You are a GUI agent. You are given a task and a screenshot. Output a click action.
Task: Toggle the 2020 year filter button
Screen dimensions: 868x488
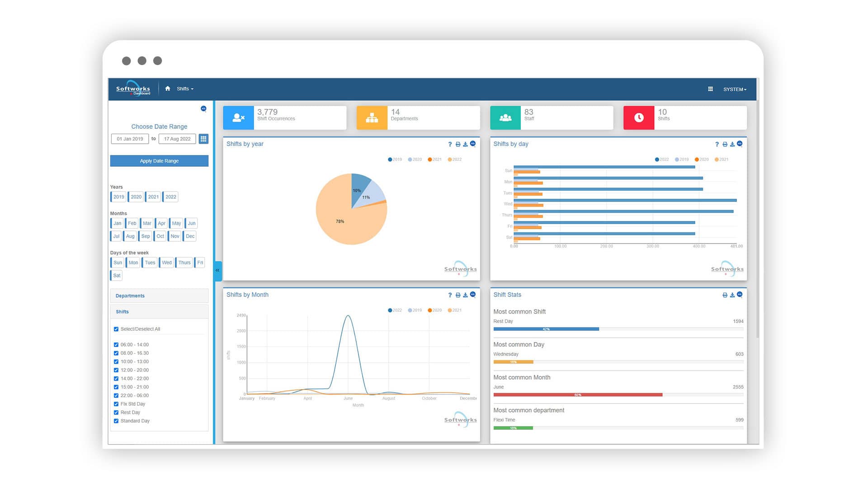click(x=136, y=197)
